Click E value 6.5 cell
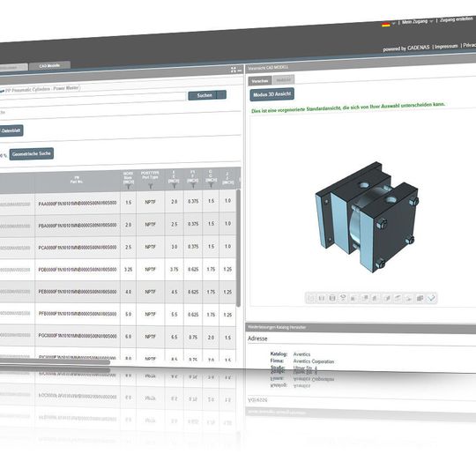Screen dimensions: 476x476 click(174, 337)
